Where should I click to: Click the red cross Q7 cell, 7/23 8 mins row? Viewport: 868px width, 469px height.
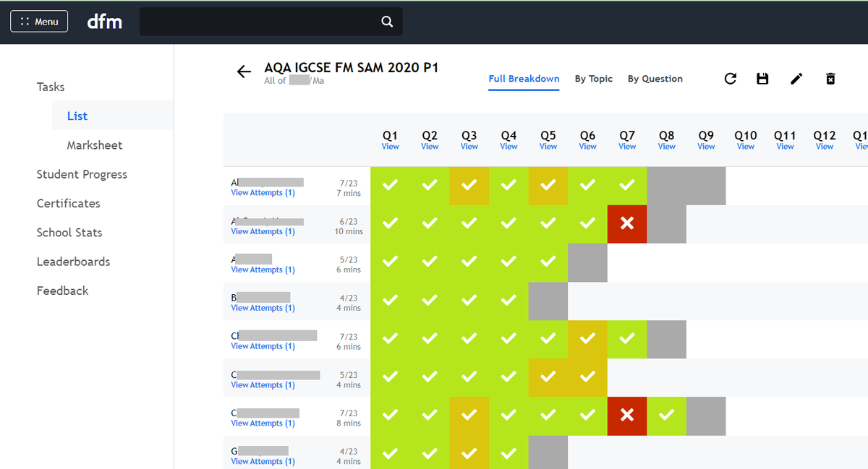627,416
